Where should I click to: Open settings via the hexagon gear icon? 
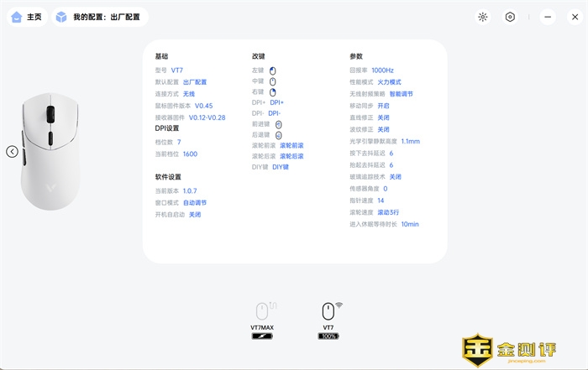point(510,17)
